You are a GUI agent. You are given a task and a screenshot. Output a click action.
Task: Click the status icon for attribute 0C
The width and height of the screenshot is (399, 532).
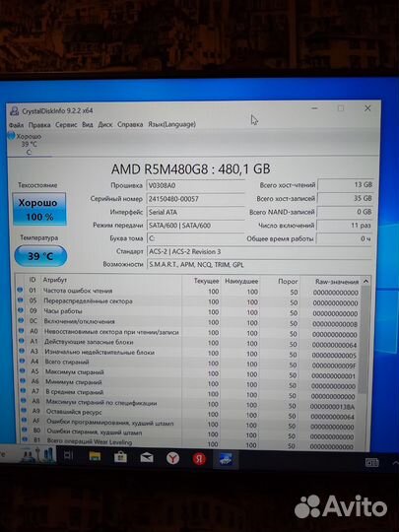coord(21,320)
